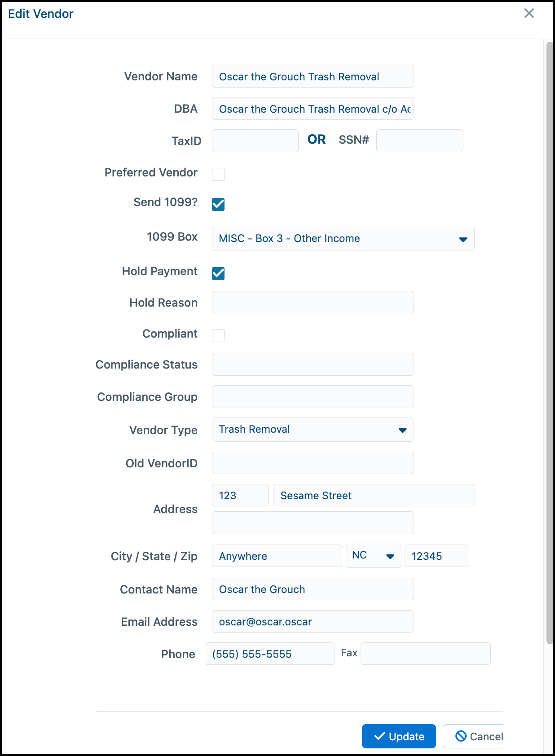Image resolution: width=555 pixels, height=756 pixels.
Task: Tick the Compliant checkbox
Action: [x=218, y=335]
